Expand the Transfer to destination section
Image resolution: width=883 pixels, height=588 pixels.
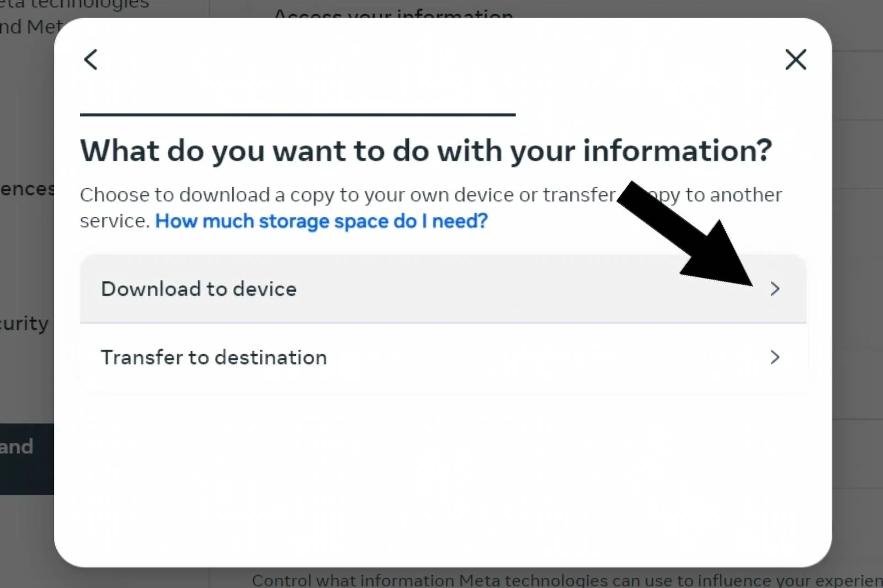(386, 357)
